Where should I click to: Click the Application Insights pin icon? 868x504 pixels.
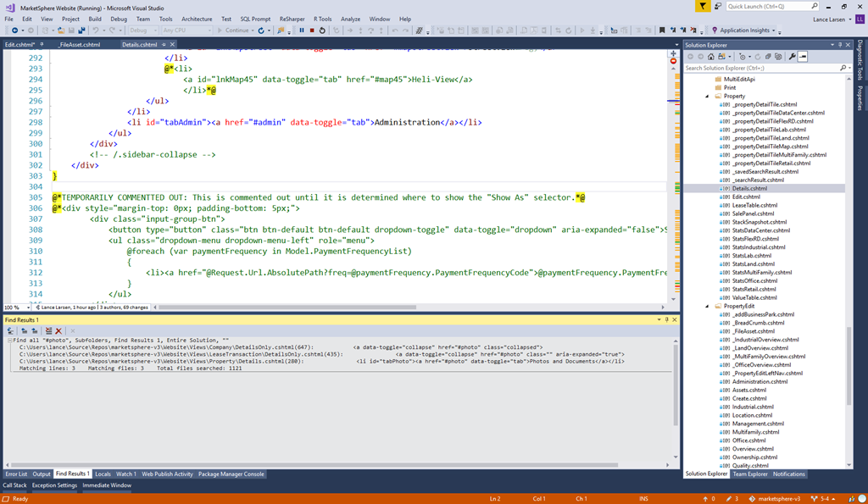pyautogui.click(x=715, y=30)
